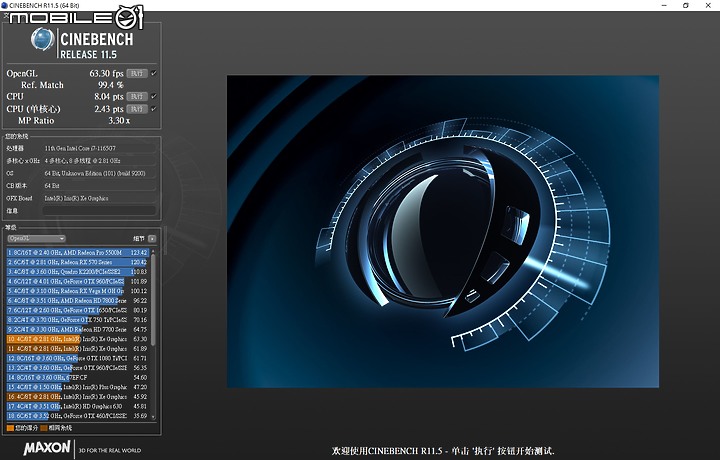
Task: Run the CPU single-core benchmark
Action: coord(137,109)
